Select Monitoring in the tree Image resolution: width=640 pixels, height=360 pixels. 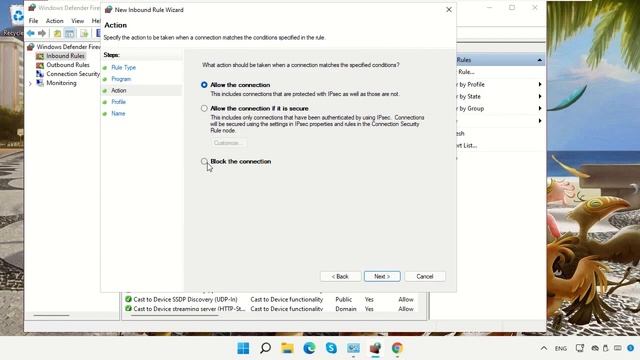[61, 83]
